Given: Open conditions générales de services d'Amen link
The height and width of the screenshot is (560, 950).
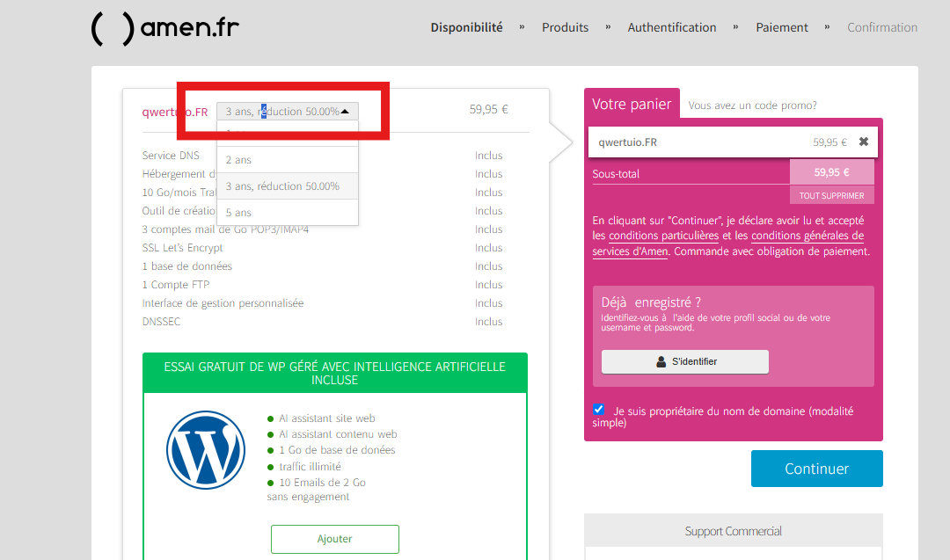Looking at the screenshot, I should pos(807,236).
